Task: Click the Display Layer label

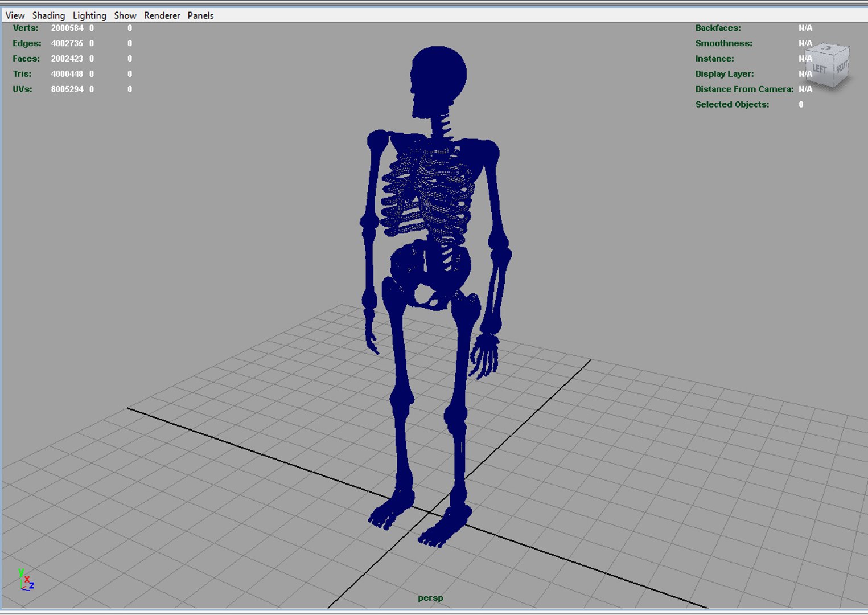Action: pyautogui.click(x=724, y=74)
